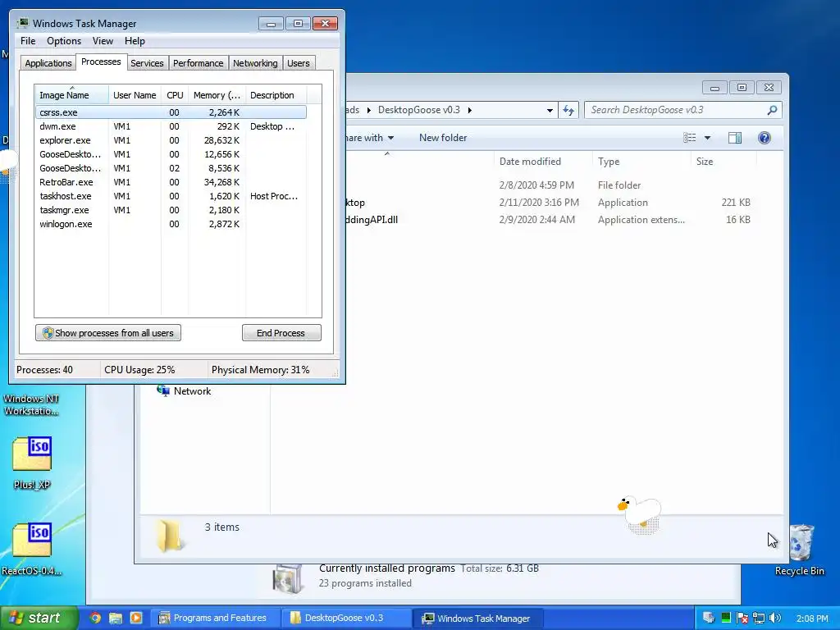Sort files by Size column
The height and width of the screenshot is (630, 840).
point(724,162)
